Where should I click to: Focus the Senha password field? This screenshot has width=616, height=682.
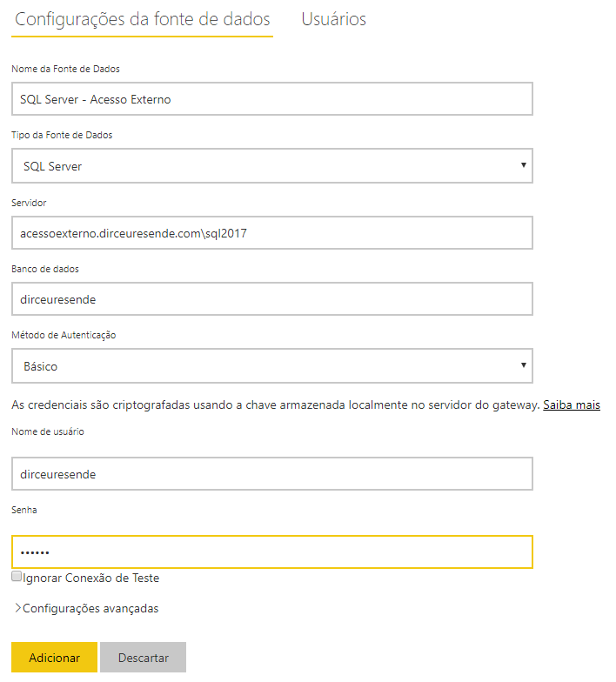(271, 552)
